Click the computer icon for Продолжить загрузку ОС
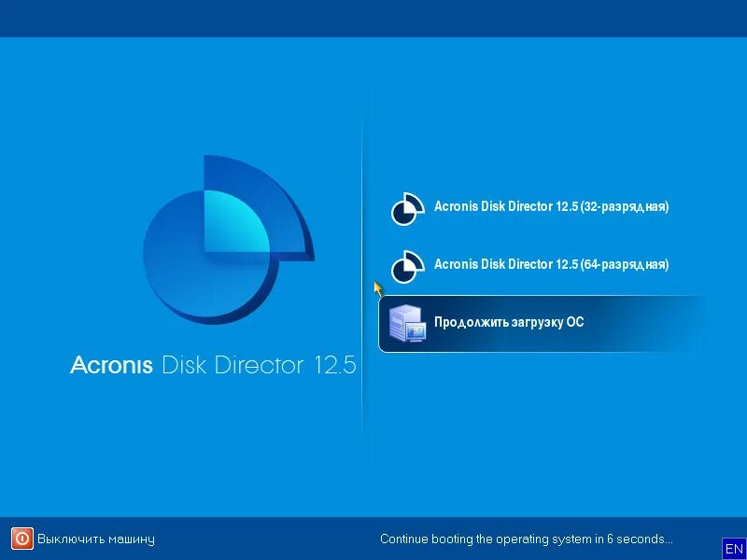 pos(407,323)
